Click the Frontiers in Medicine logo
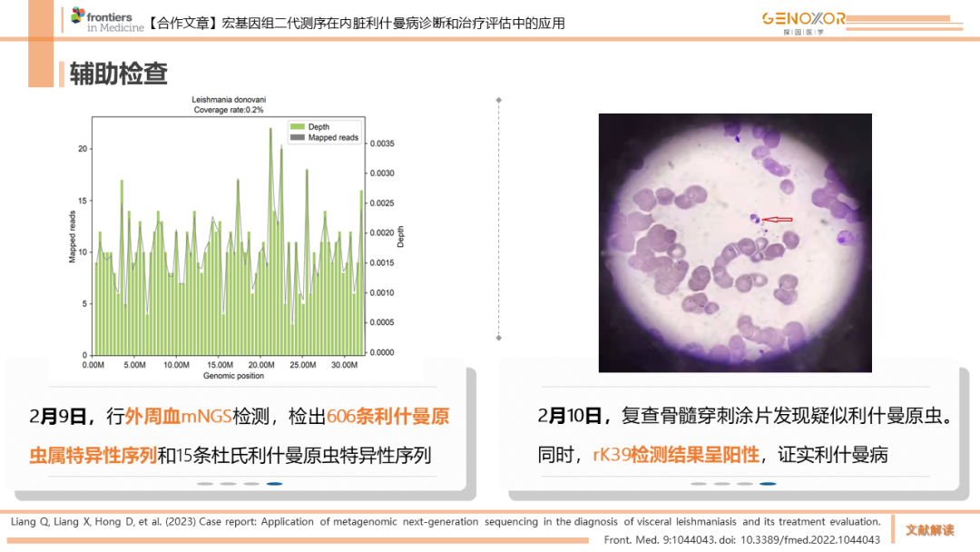Screen dimensions: 980x552 [x=107, y=20]
